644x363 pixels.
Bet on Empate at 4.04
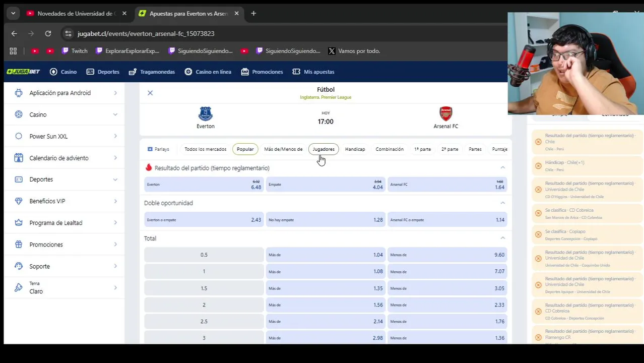click(326, 185)
